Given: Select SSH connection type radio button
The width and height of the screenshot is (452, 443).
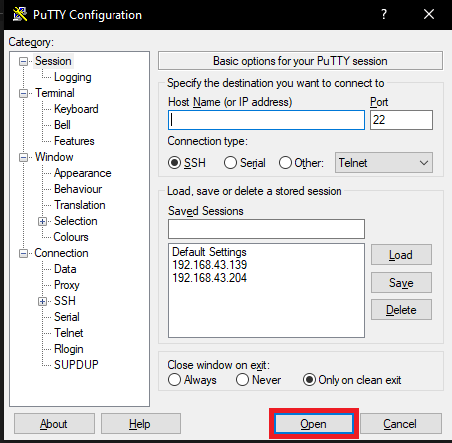Looking at the screenshot, I should (x=174, y=163).
